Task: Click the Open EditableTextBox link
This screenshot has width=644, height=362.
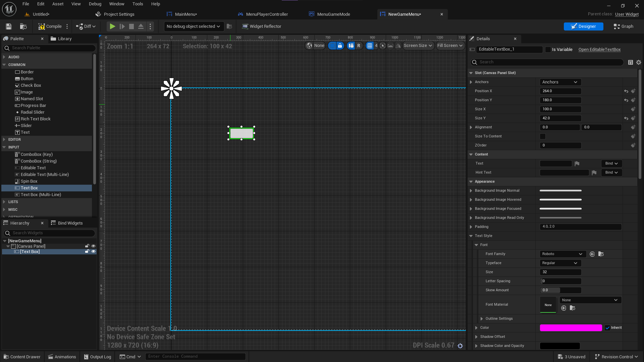Action: click(x=599, y=50)
